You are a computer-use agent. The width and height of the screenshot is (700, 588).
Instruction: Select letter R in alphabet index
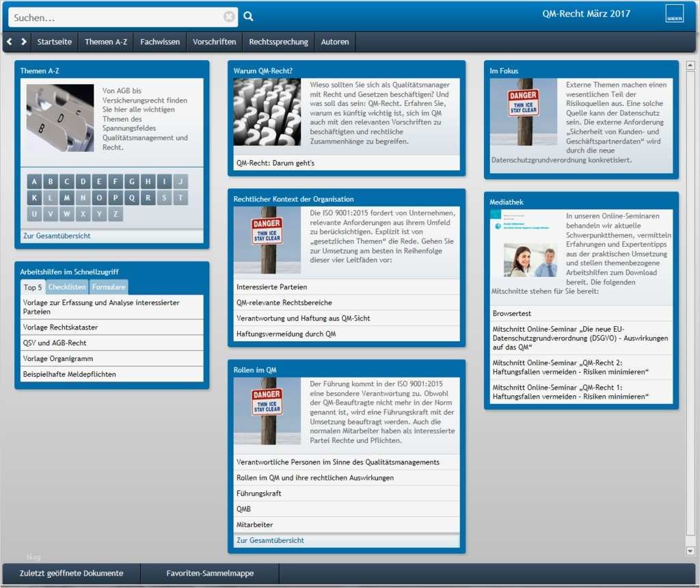click(x=148, y=198)
